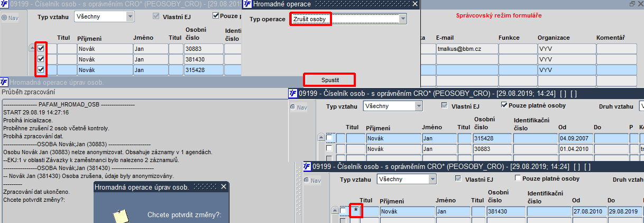This screenshot has height=223, width=644.
Task: Click the Příjmení field Novák in the bottom window
Action: coord(407,211)
